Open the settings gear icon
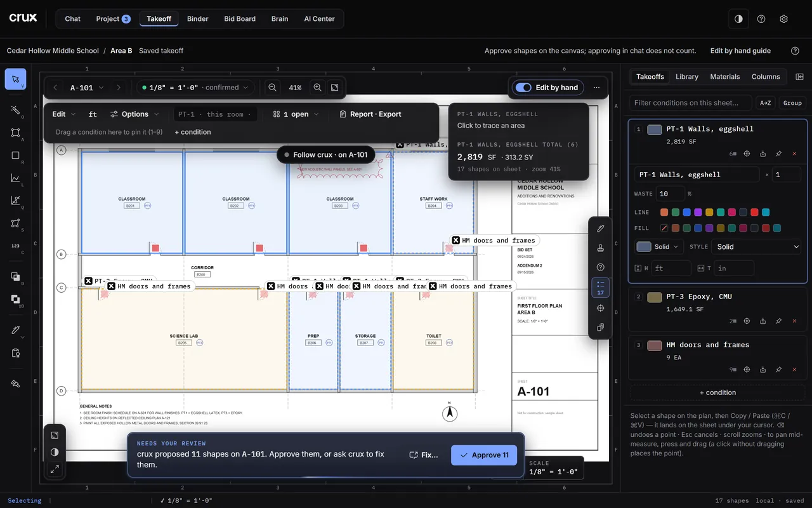Image resolution: width=812 pixels, height=508 pixels. tap(783, 19)
